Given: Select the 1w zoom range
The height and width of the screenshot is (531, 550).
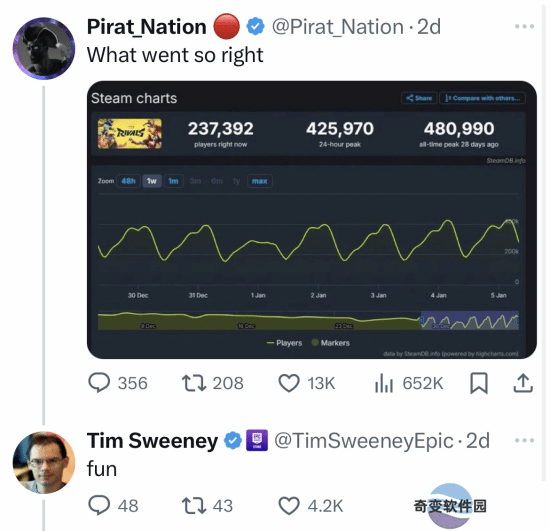Looking at the screenshot, I should [x=152, y=181].
